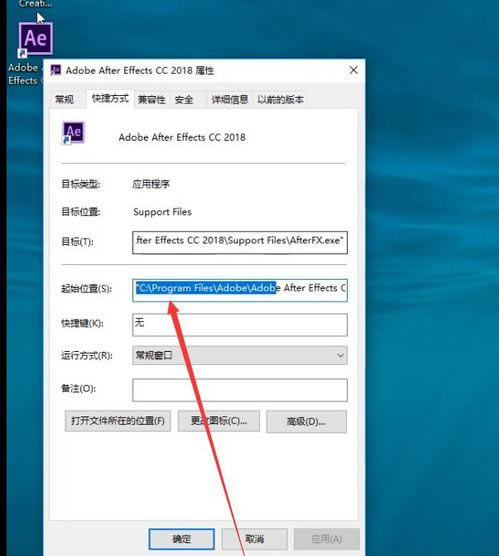Click the 取消 button

coord(255,539)
